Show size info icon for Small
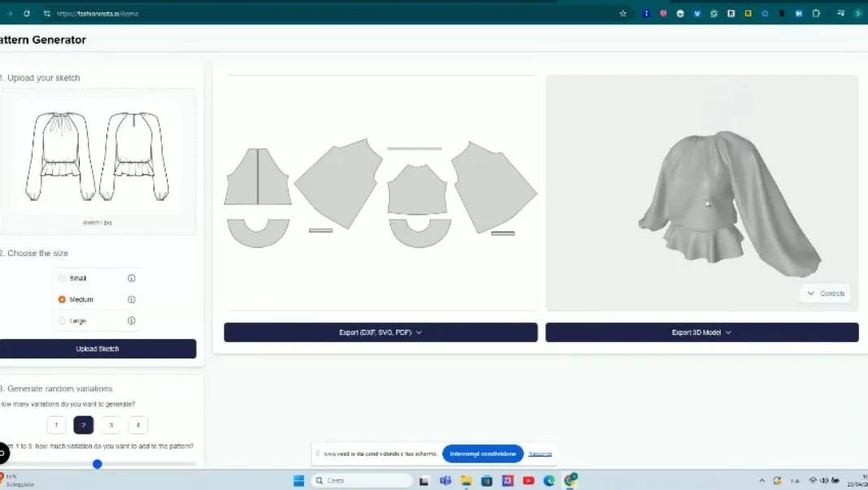This screenshot has width=868, height=490. pos(131,278)
